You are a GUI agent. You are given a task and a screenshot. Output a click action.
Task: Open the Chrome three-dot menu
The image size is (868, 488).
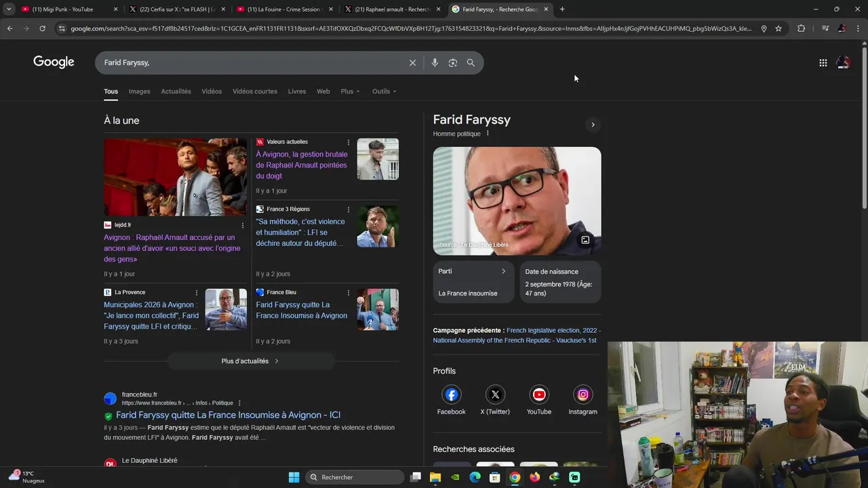[x=859, y=28]
